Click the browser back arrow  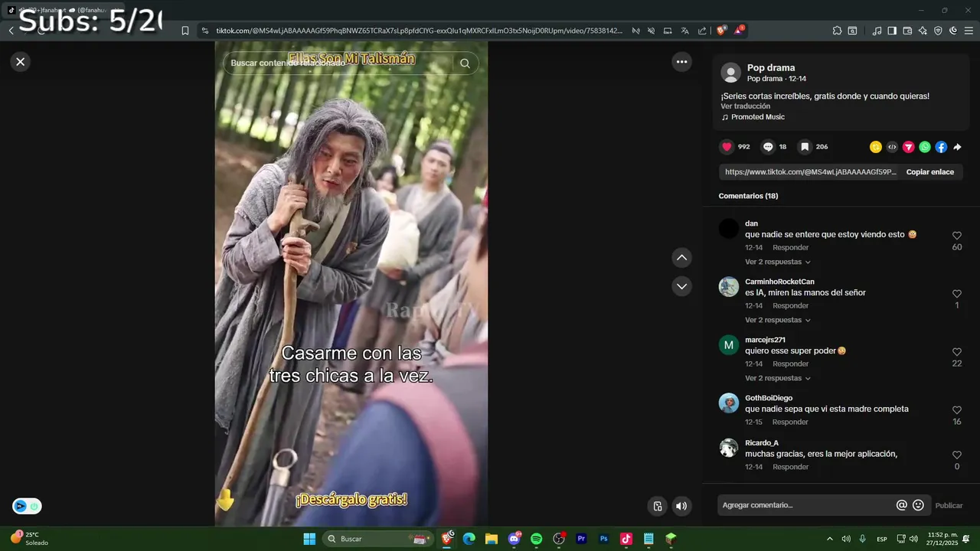[x=11, y=31]
